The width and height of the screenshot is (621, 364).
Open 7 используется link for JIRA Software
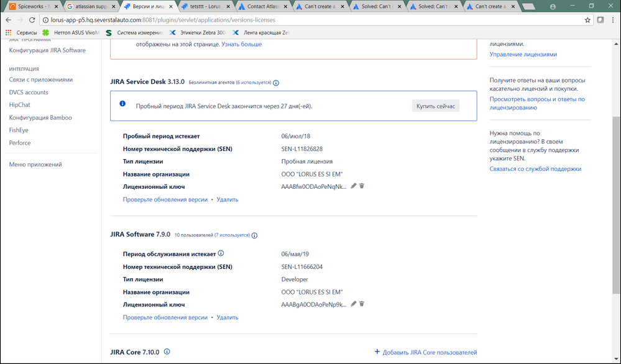click(232, 235)
